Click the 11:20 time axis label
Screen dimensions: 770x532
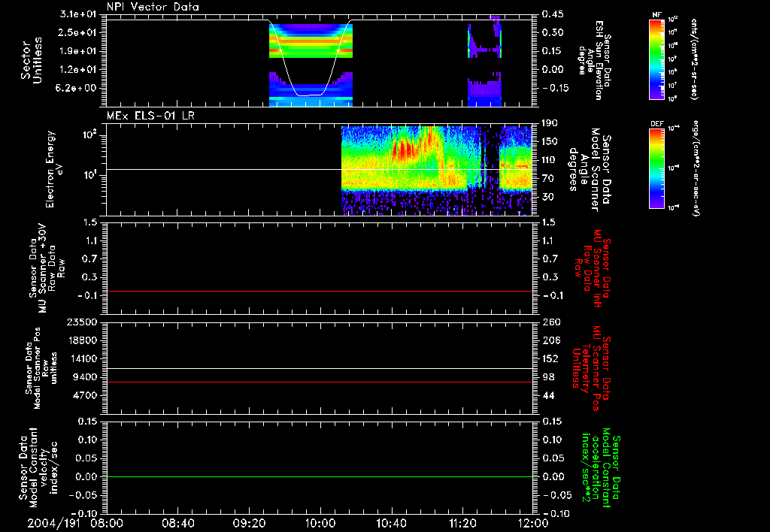coord(462,523)
